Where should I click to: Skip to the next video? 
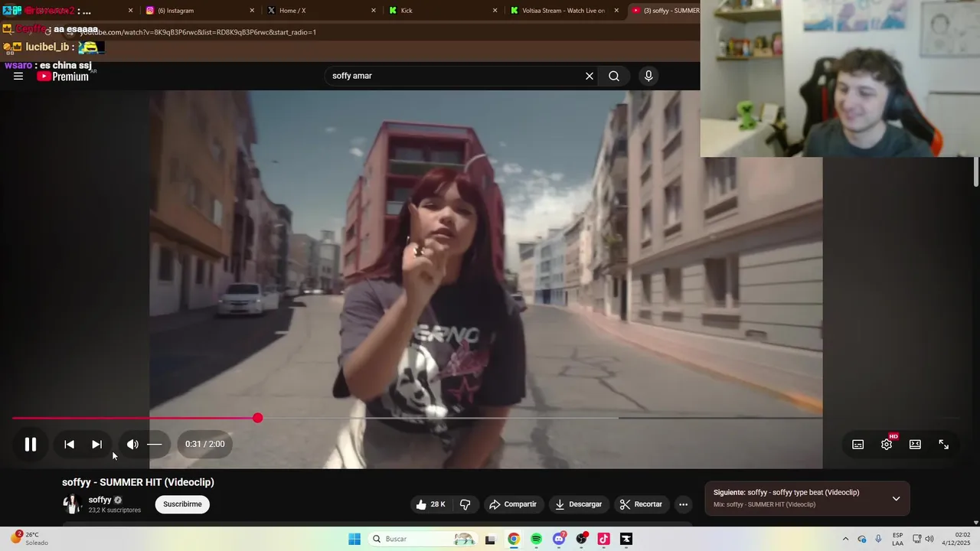pyautogui.click(x=96, y=444)
